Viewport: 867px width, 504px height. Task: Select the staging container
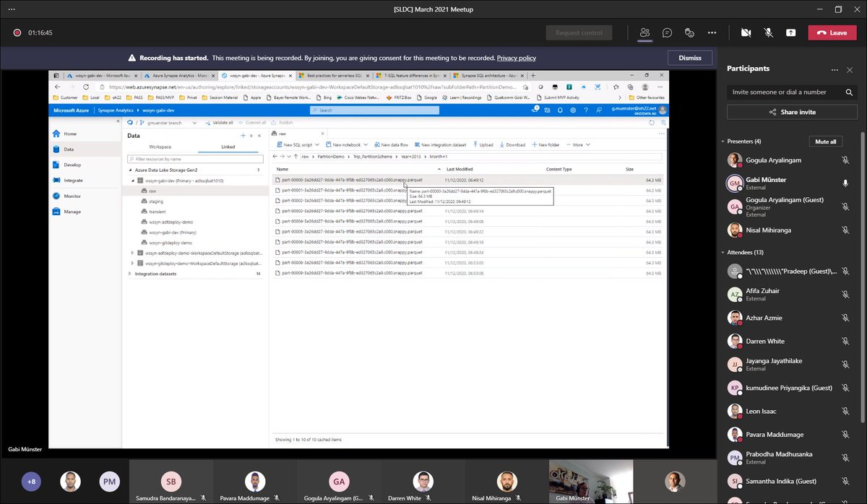click(x=156, y=201)
